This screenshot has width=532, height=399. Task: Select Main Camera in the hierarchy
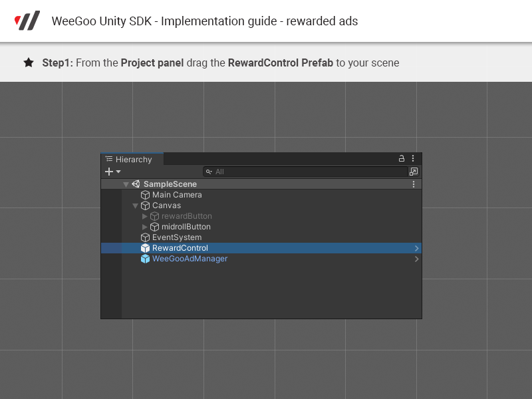point(177,195)
